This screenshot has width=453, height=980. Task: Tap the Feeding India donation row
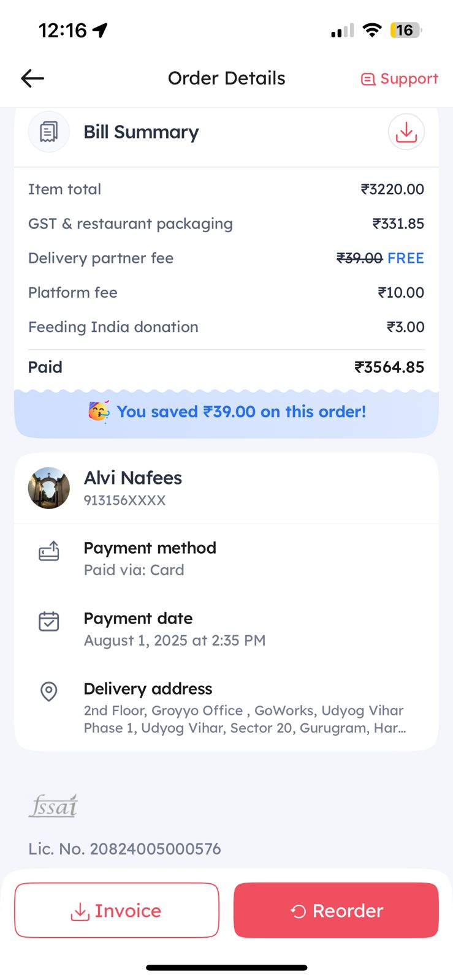coord(226,327)
